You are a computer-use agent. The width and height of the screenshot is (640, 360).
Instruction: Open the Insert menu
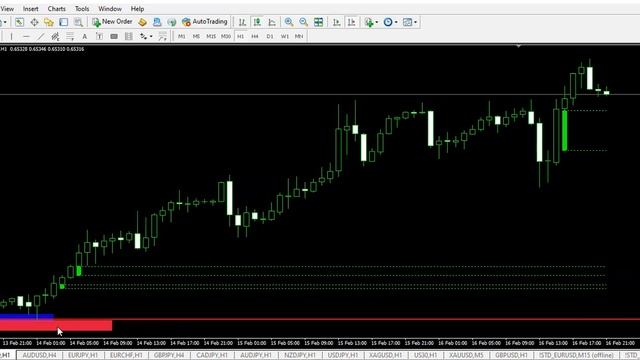31,9
